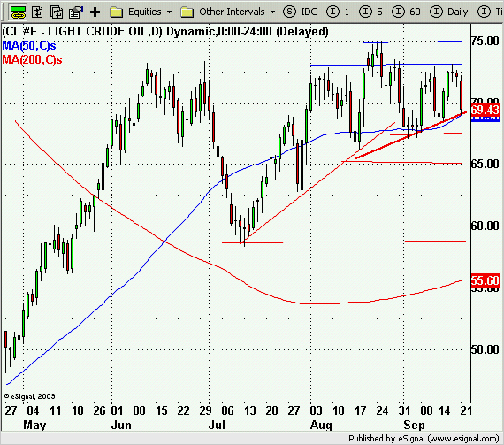Image resolution: width=504 pixels, height=445 pixels.
Task: Click the green chain link icon
Action: [18, 12]
